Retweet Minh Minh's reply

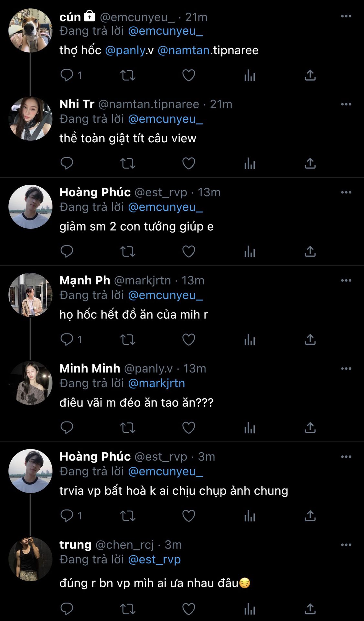pyautogui.click(x=128, y=428)
